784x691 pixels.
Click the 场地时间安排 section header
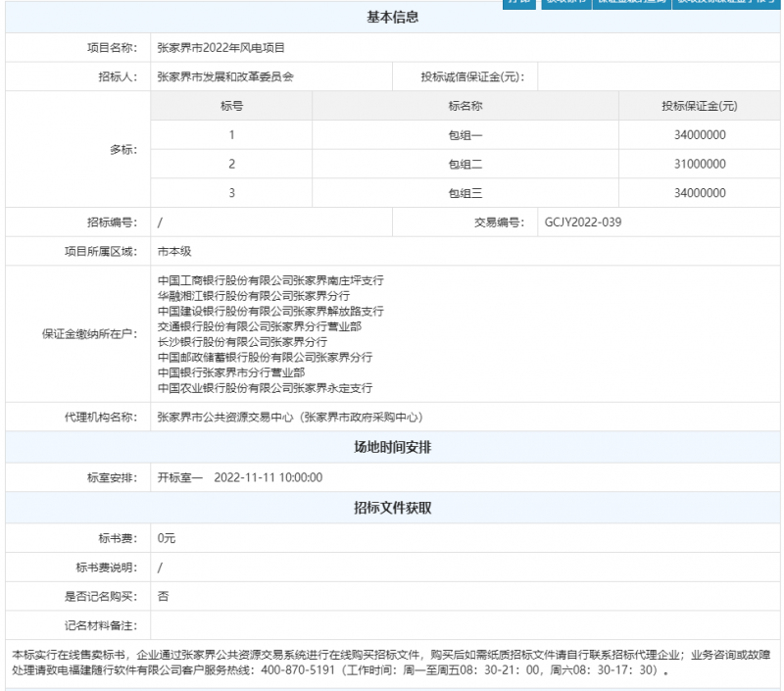[392, 449]
